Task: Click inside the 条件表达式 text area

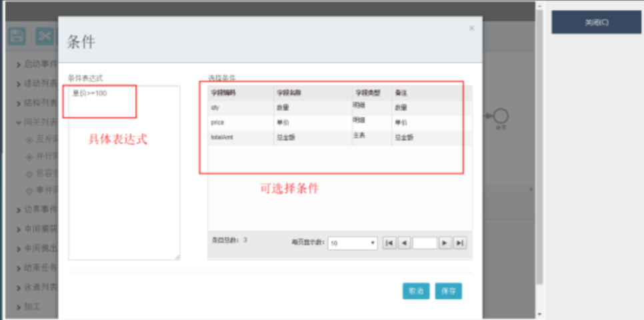Action: (x=123, y=187)
